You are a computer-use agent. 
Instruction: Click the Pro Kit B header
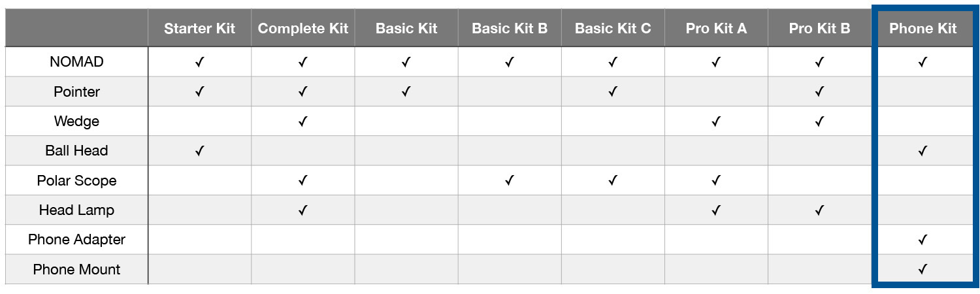pos(819,28)
